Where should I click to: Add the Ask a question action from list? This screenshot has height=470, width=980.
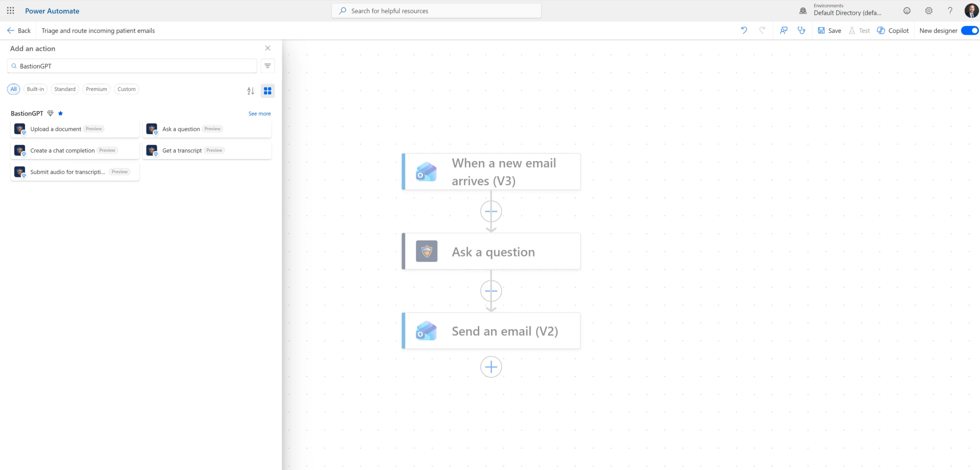pos(207,129)
